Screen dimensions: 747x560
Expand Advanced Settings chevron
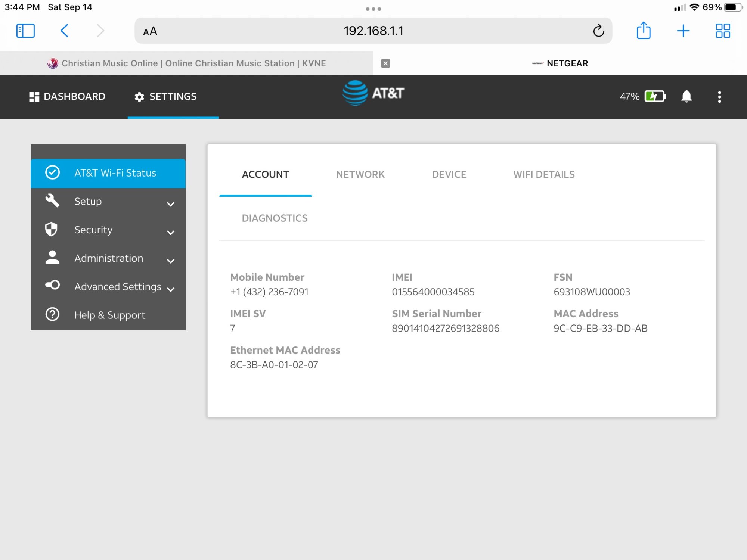(x=171, y=289)
